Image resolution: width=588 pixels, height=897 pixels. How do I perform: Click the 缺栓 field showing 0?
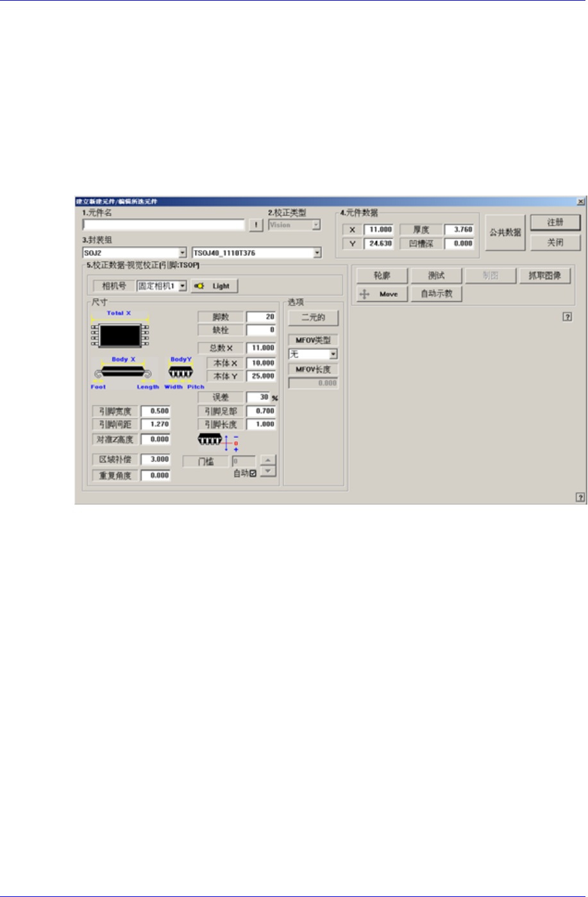(262, 330)
